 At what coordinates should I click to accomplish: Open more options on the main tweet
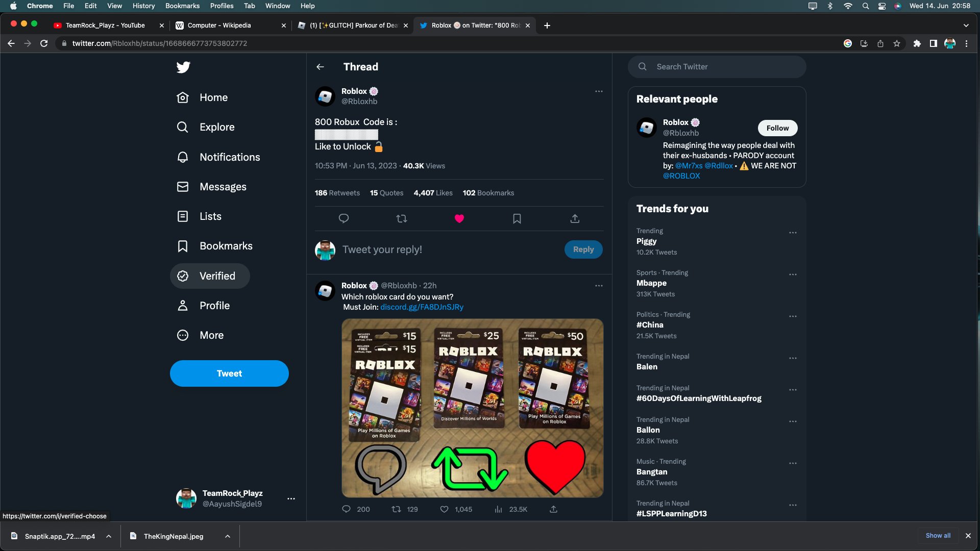click(599, 91)
